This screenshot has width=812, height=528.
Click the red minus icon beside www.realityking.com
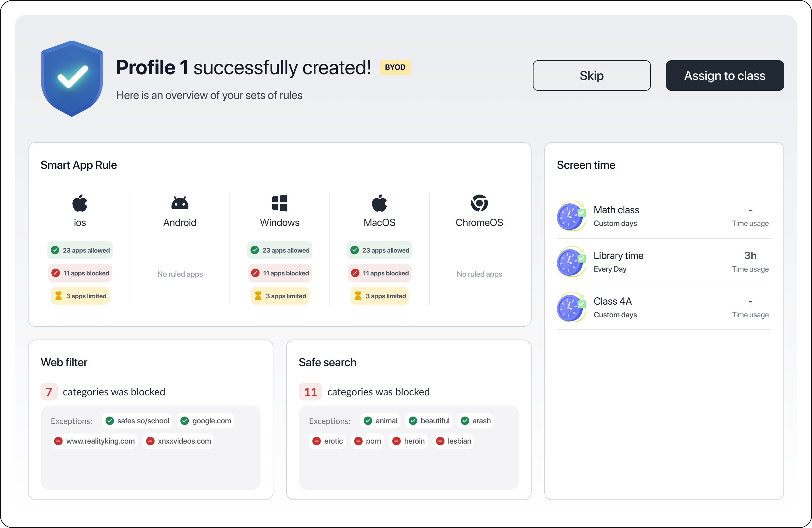pyautogui.click(x=58, y=441)
